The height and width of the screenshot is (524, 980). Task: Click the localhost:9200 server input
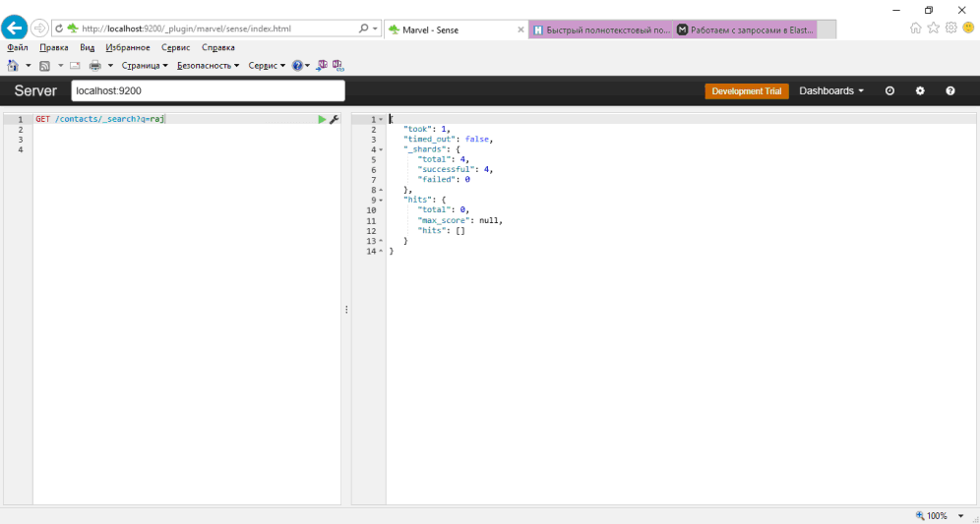click(209, 90)
